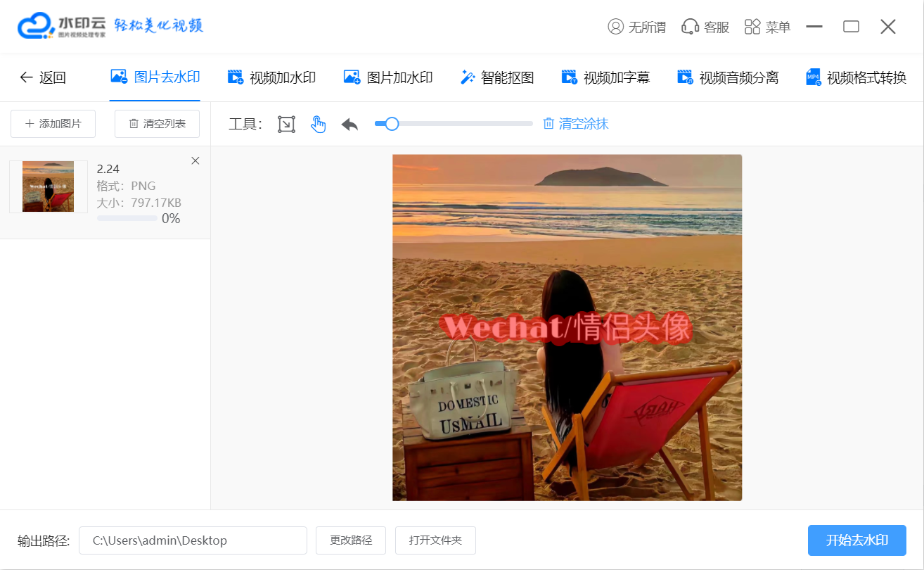Viewport: 924px width, 570px height.
Task: Click 开始去水印 button
Action: (856, 540)
